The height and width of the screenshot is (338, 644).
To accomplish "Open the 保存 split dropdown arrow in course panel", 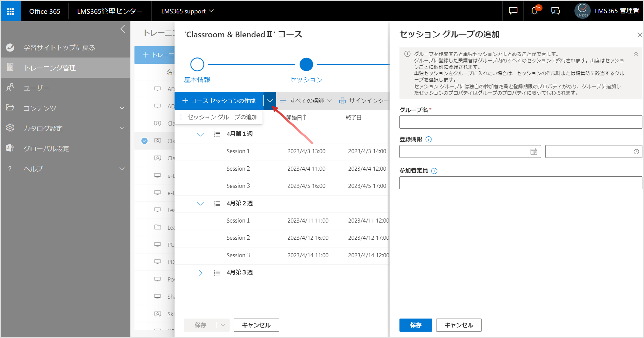I will (x=223, y=325).
